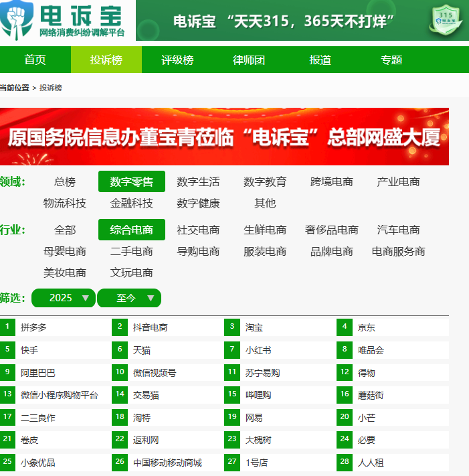Open the 2025 year dropdown
Screen dimensions: 469x476
pos(64,298)
